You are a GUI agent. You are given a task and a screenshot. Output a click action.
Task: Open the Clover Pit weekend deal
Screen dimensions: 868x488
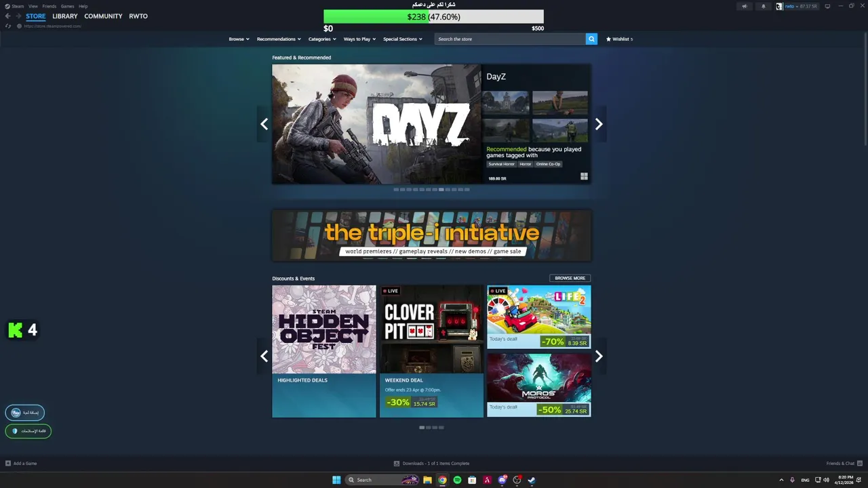coord(431,351)
